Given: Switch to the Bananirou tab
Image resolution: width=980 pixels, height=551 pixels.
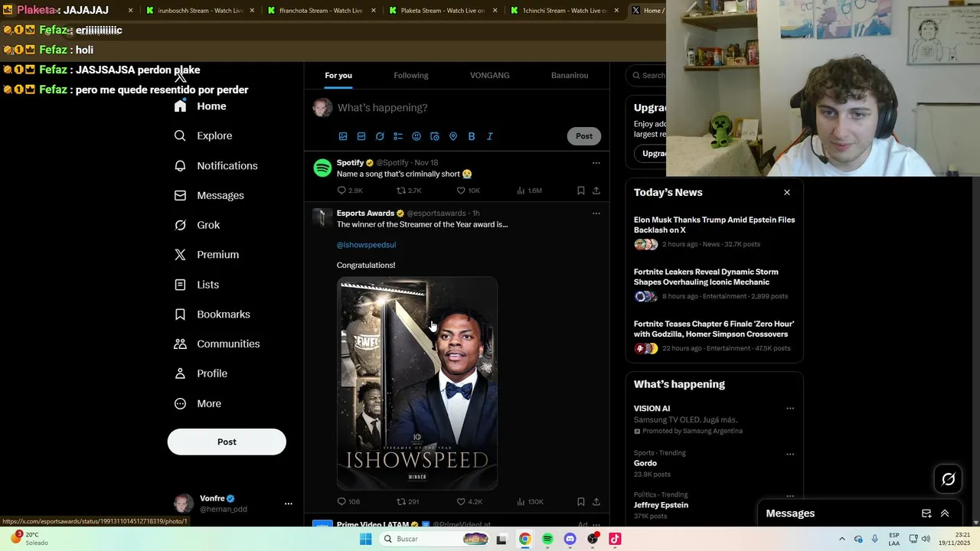Looking at the screenshot, I should [x=570, y=75].
